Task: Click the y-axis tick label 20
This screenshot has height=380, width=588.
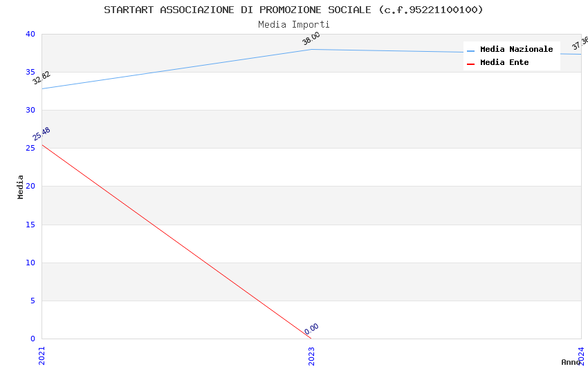Action: click(x=30, y=186)
